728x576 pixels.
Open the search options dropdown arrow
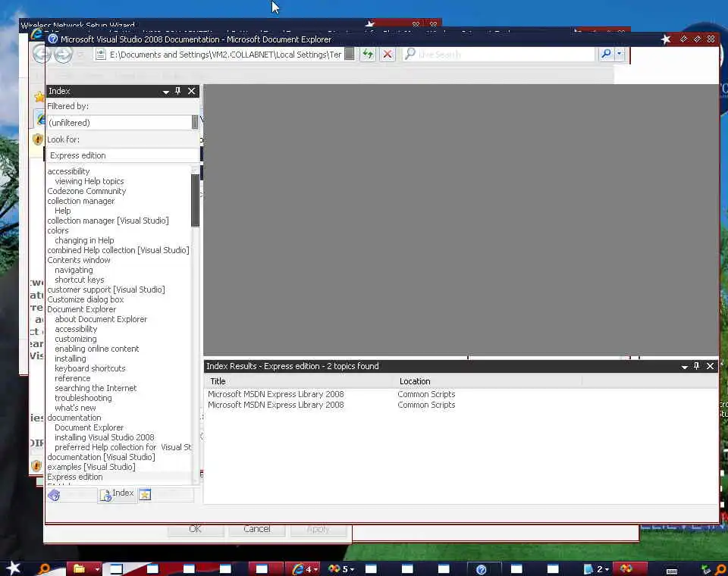pos(620,54)
